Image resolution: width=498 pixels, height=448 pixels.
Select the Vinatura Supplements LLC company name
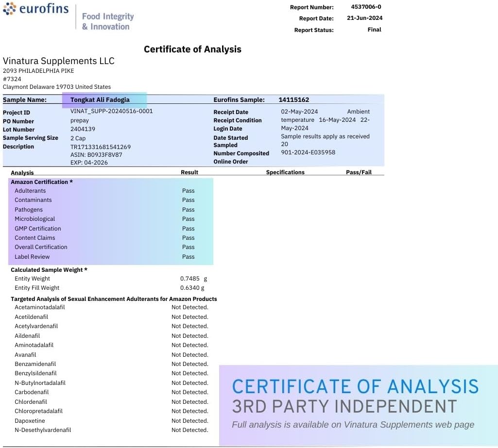pyautogui.click(x=59, y=61)
